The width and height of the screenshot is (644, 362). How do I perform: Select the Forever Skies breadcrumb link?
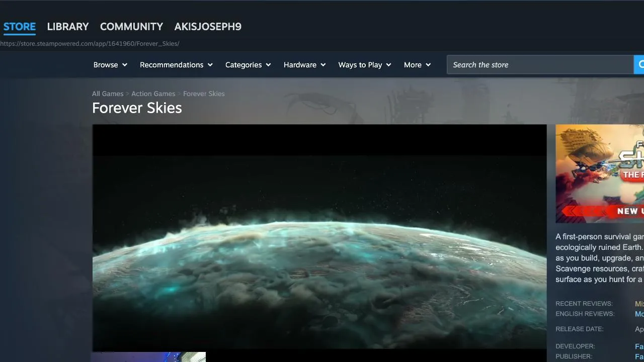tap(204, 94)
